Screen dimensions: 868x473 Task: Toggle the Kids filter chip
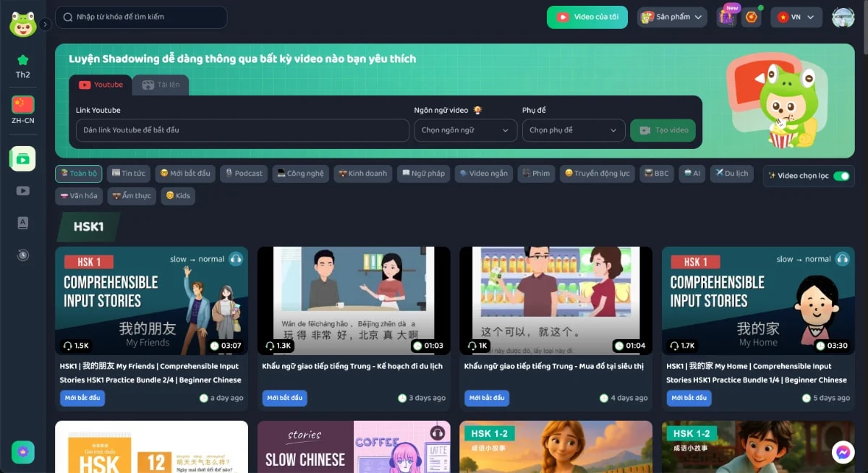[177, 195]
